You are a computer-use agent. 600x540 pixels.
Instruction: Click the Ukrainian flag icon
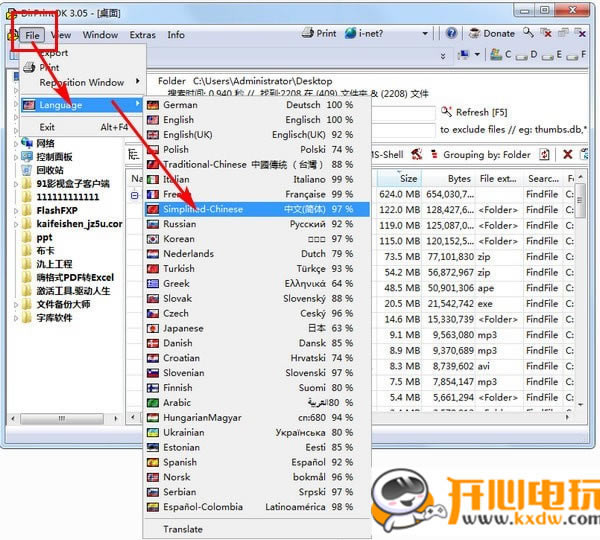click(153, 432)
